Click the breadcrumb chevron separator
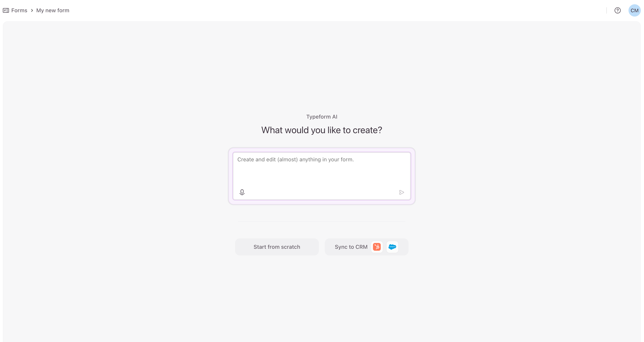The height and width of the screenshot is (342, 644). (x=32, y=11)
